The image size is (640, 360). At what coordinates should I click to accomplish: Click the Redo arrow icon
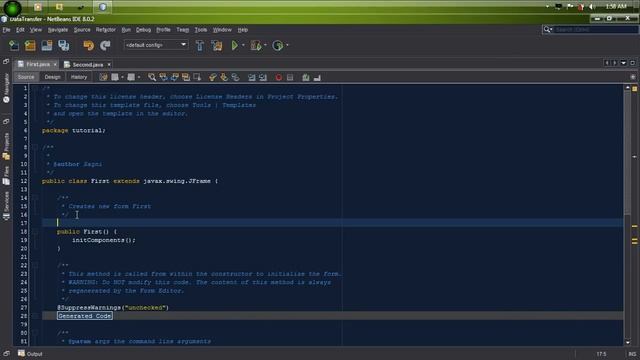coord(105,45)
